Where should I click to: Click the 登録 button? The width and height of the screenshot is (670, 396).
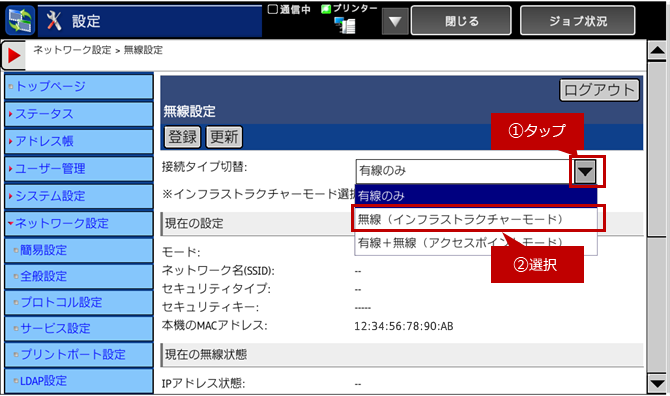(182, 137)
